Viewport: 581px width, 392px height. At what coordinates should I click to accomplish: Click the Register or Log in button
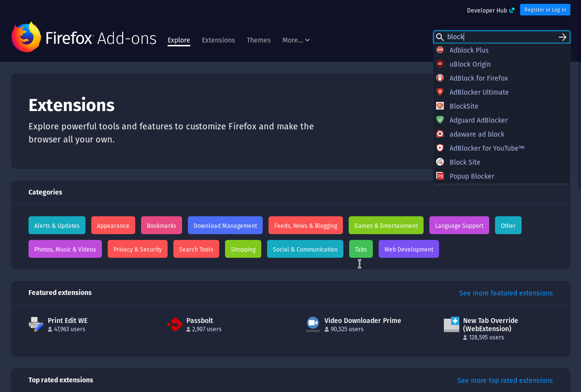pos(545,10)
